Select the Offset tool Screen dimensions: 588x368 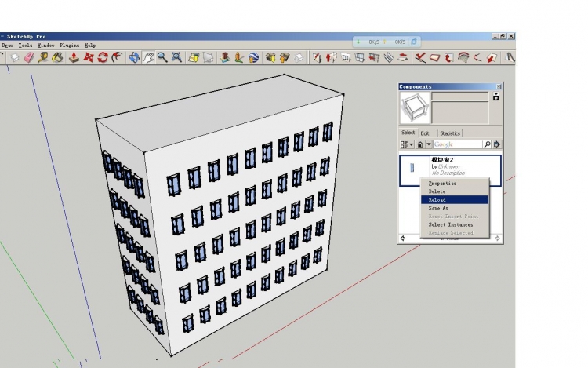pyautogui.click(x=117, y=57)
